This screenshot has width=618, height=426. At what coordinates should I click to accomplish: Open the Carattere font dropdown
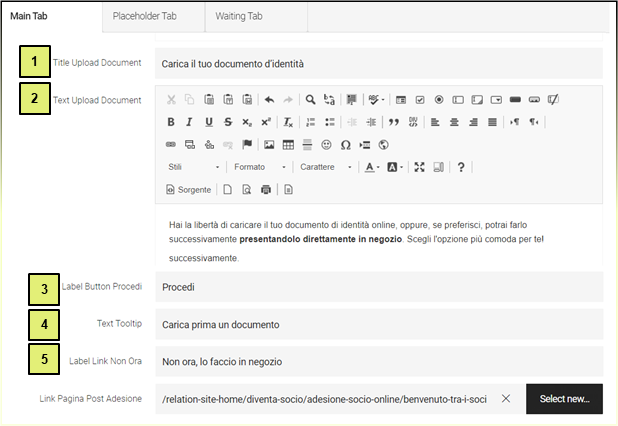[325, 167]
